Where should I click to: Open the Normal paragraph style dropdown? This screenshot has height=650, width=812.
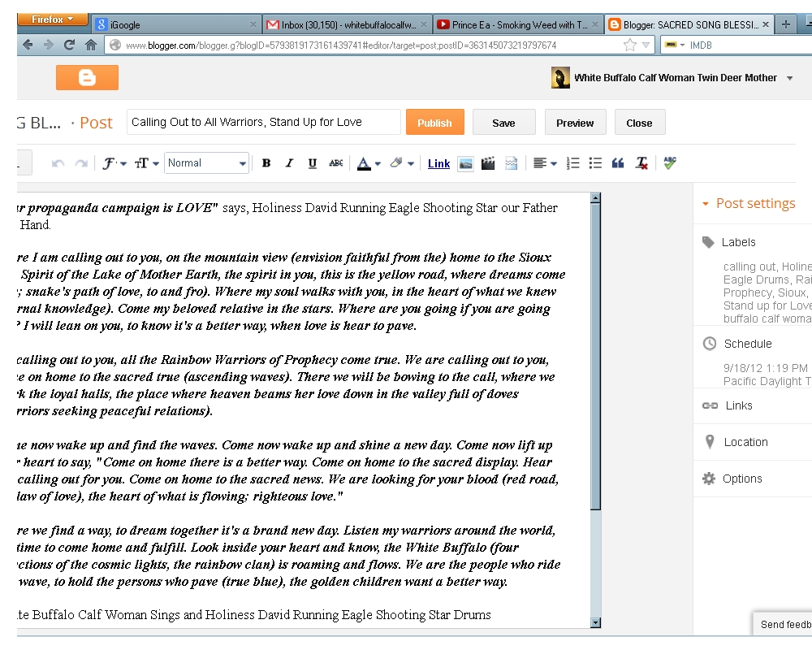tap(206, 163)
